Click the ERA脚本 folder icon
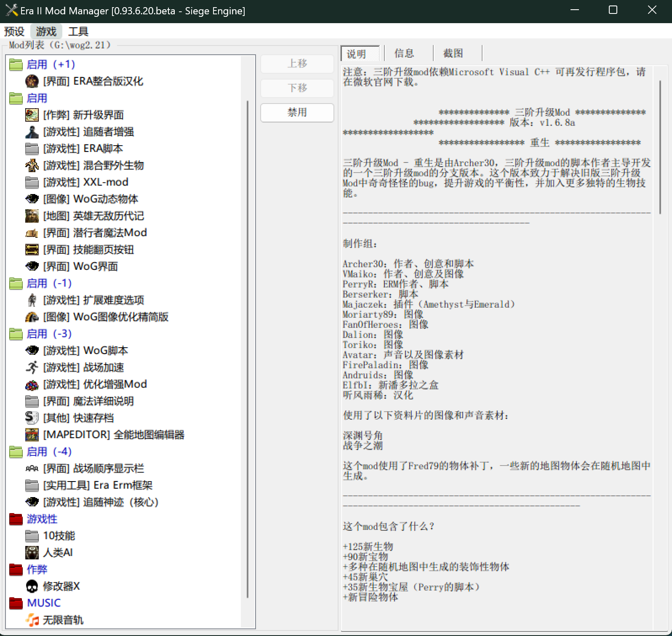The image size is (672, 636). point(32,149)
